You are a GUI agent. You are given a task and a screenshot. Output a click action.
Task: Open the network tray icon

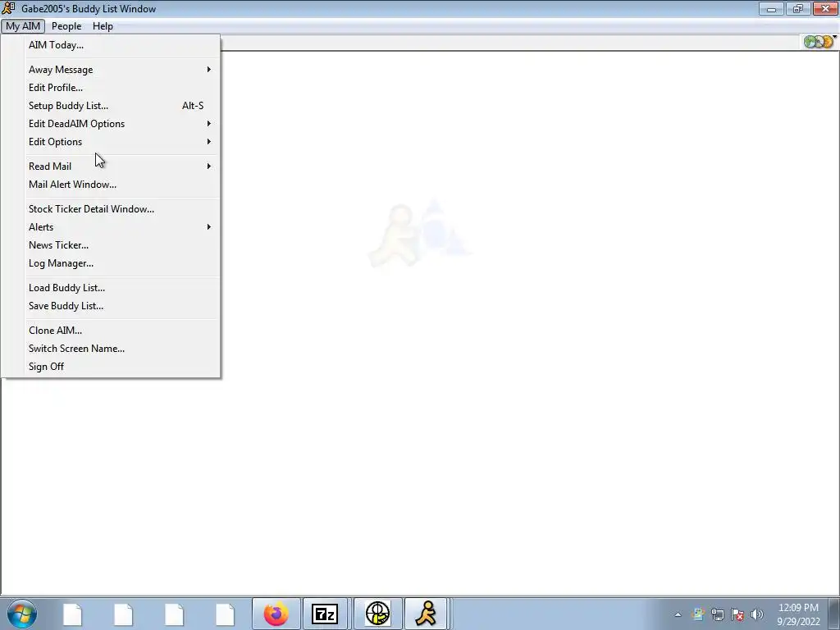[718, 614]
